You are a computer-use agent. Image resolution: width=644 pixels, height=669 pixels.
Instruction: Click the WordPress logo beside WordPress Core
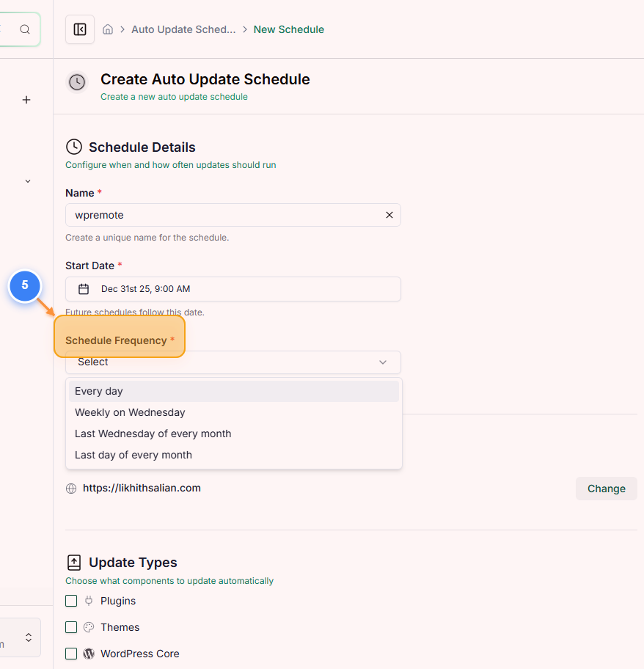pyautogui.click(x=89, y=653)
